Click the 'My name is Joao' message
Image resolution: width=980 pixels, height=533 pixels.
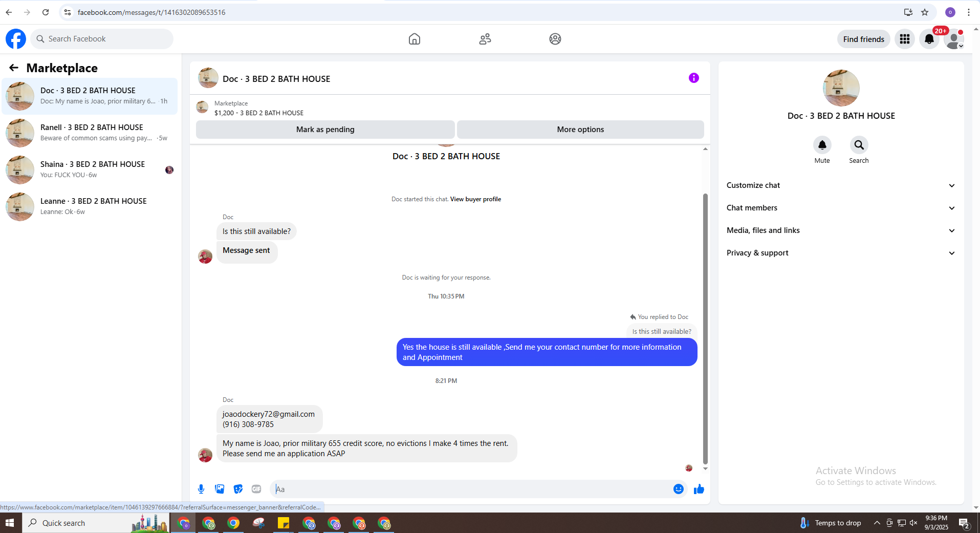[x=366, y=449]
